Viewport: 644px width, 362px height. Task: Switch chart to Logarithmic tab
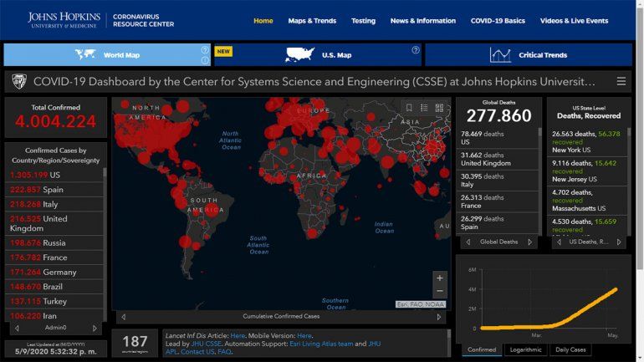pyautogui.click(x=525, y=349)
